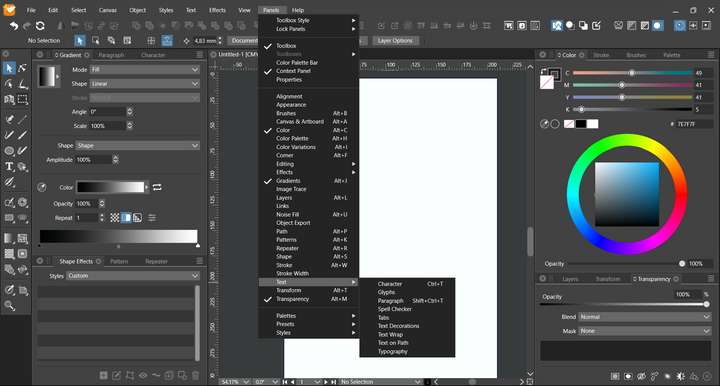This screenshot has height=386, width=720.
Task: Click the Redo circular arrow icon
Action: pyautogui.click(x=40, y=26)
